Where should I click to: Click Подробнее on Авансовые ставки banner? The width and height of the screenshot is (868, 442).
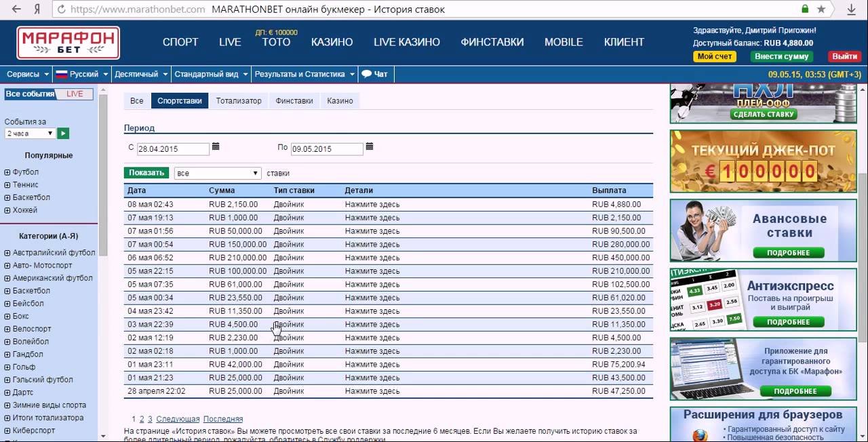[788, 253]
